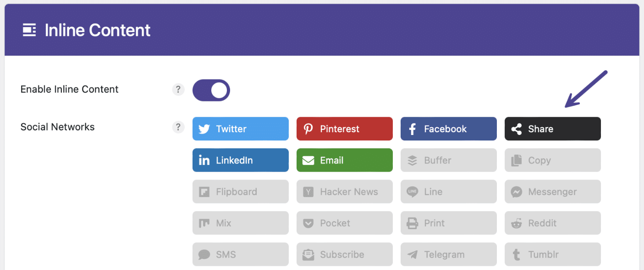
Task: Select the Tumblr network
Action: [x=552, y=254]
